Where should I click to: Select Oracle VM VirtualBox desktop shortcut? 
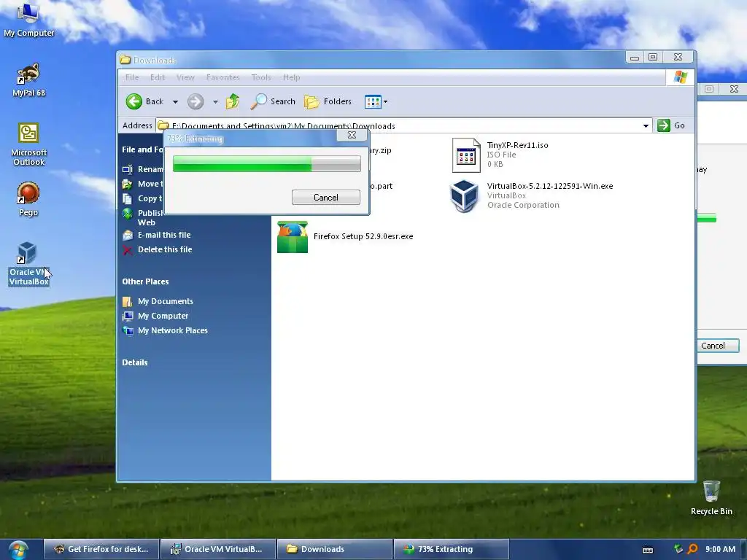click(28, 263)
